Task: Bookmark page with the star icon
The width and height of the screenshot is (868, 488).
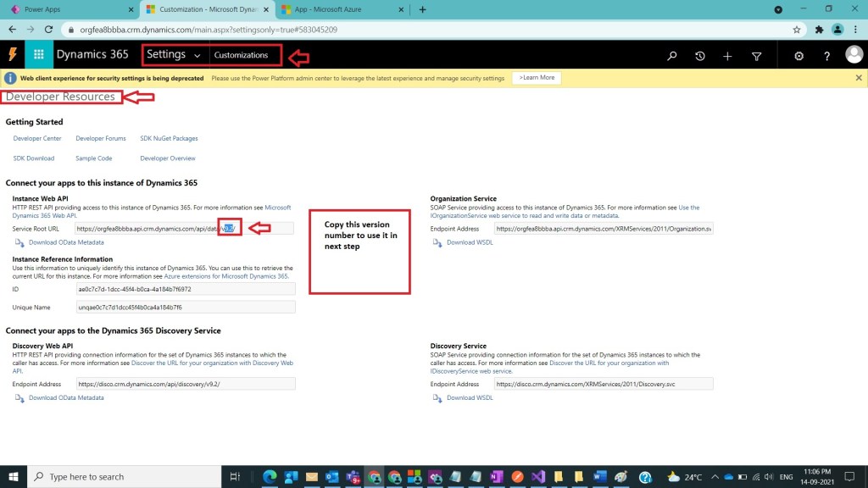Action: coord(797,29)
